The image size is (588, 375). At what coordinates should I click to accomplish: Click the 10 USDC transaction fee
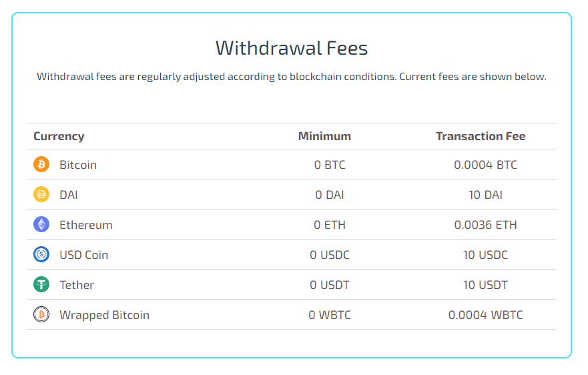coord(485,255)
